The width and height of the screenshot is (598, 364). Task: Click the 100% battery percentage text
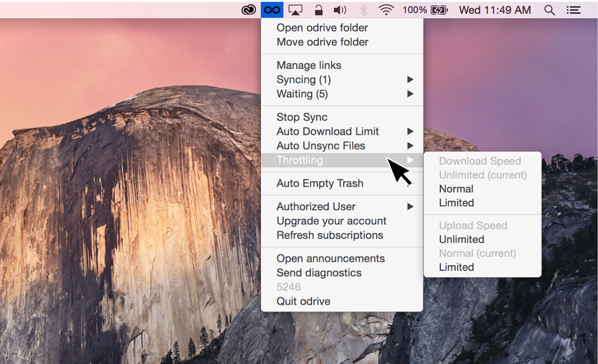(415, 10)
